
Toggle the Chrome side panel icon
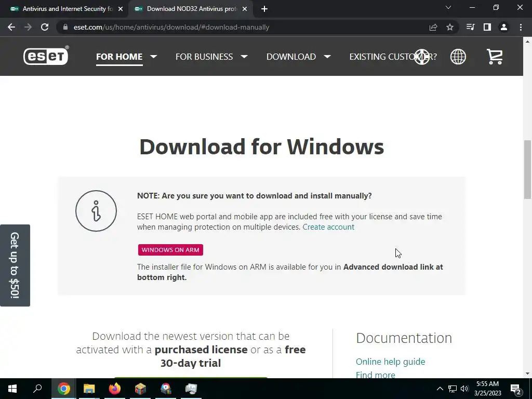(x=487, y=27)
